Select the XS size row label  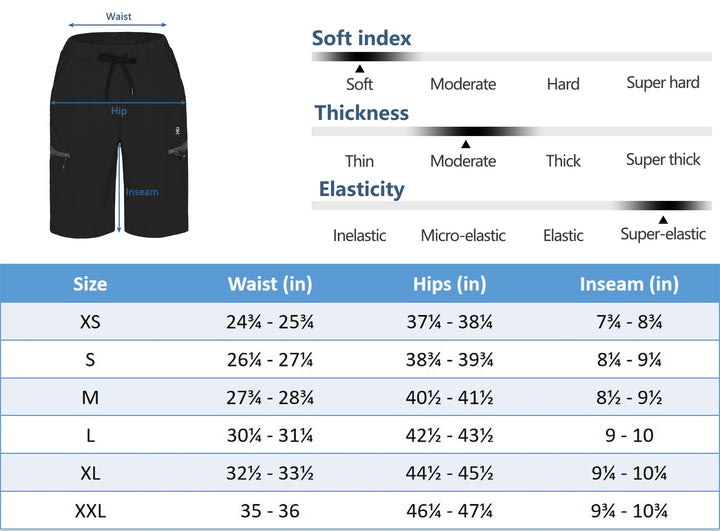coord(90,323)
